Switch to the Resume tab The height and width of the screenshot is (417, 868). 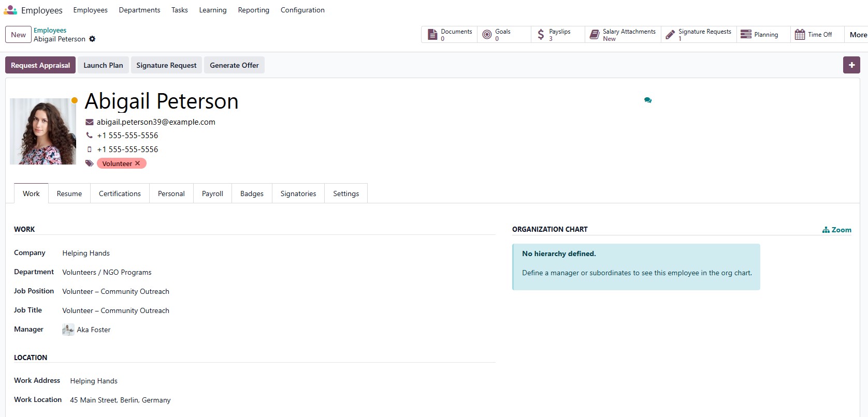coord(69,193)
